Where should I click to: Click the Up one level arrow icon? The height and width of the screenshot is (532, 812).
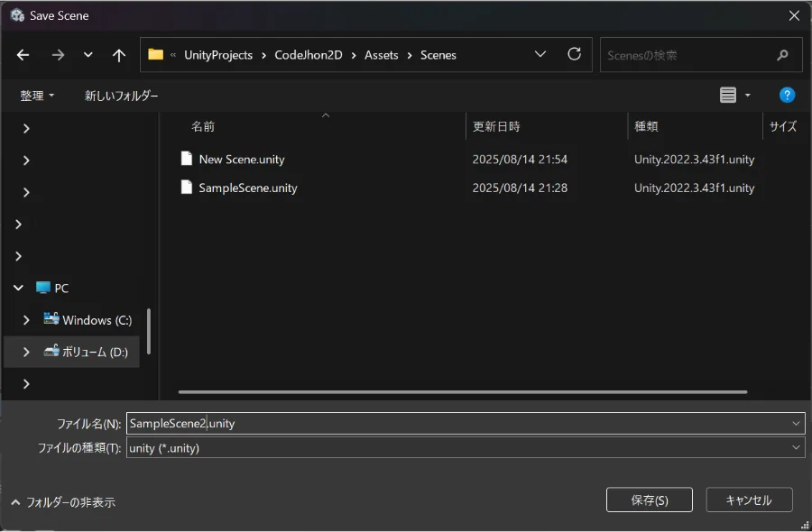119,55
